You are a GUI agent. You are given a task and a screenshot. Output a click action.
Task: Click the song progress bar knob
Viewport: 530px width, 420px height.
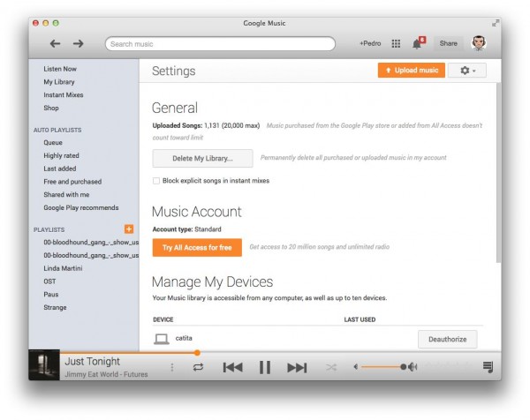click(x=197, y=353)
